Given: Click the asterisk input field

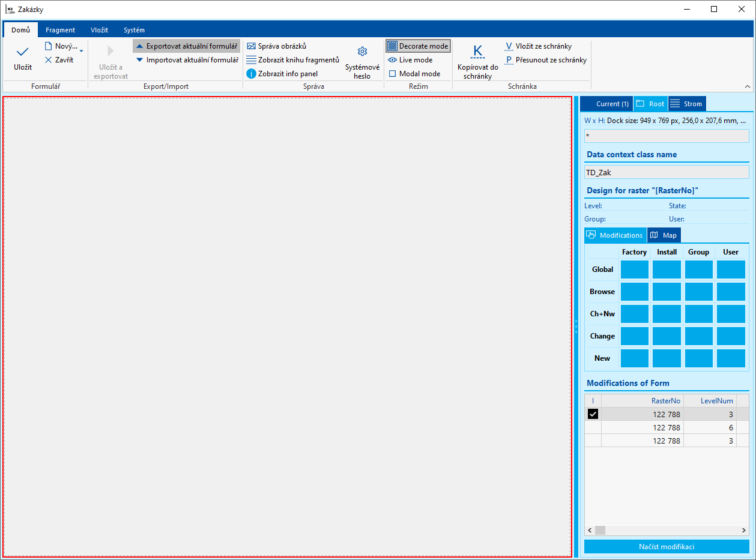Looking at the screenshot, I should click(667, 136).
